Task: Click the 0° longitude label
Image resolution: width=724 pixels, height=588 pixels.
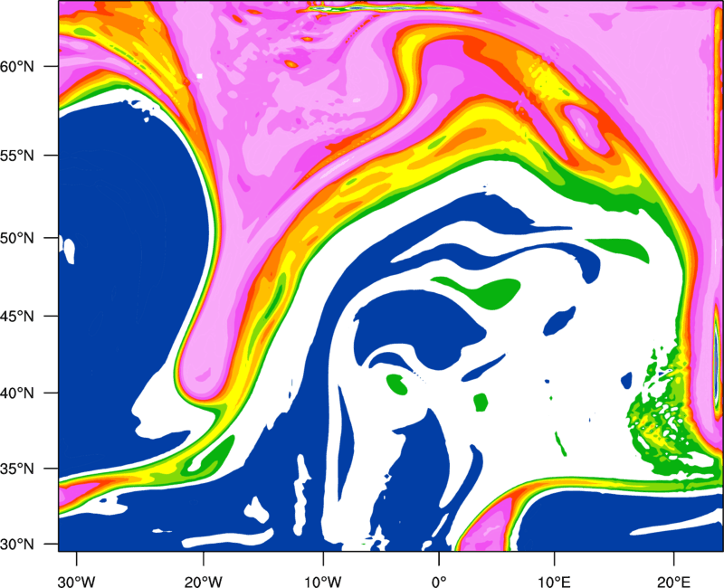Action: pyautogui.click(x=439, y=582)
